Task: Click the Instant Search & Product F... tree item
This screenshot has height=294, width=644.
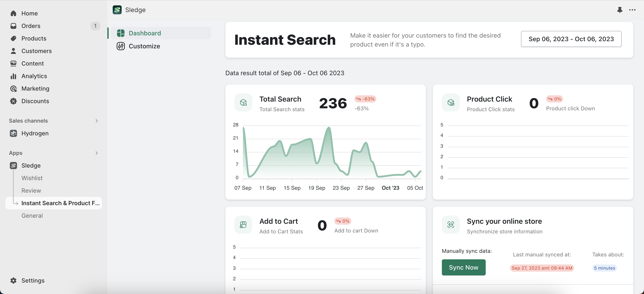Action: click(x=60, y=203)
